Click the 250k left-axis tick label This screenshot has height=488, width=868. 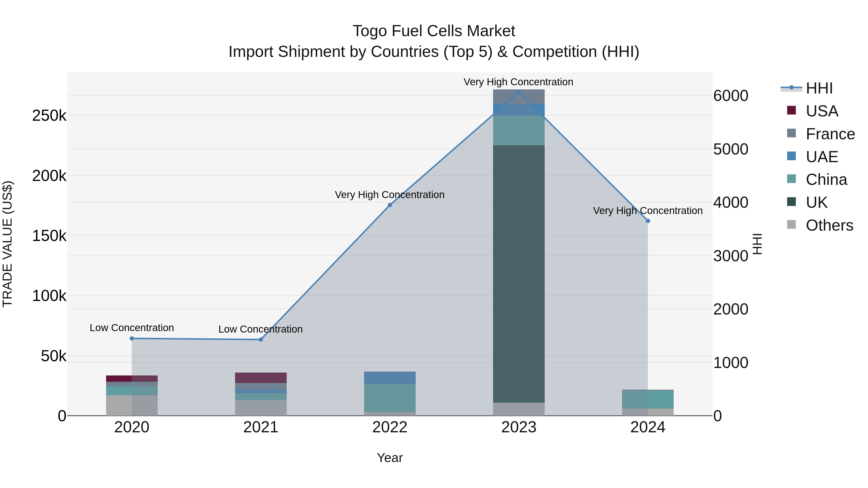[49, 115]
